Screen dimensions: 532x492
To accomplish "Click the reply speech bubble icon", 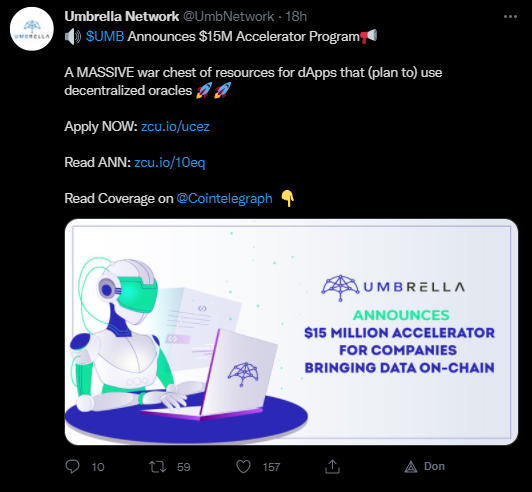I will pos(72,467).
